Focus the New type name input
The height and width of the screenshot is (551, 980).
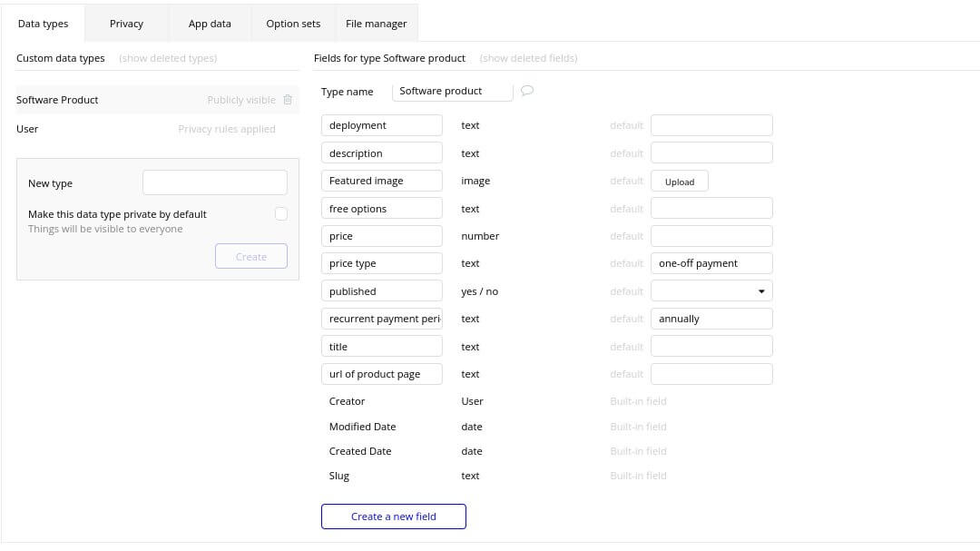coord(215,182)
